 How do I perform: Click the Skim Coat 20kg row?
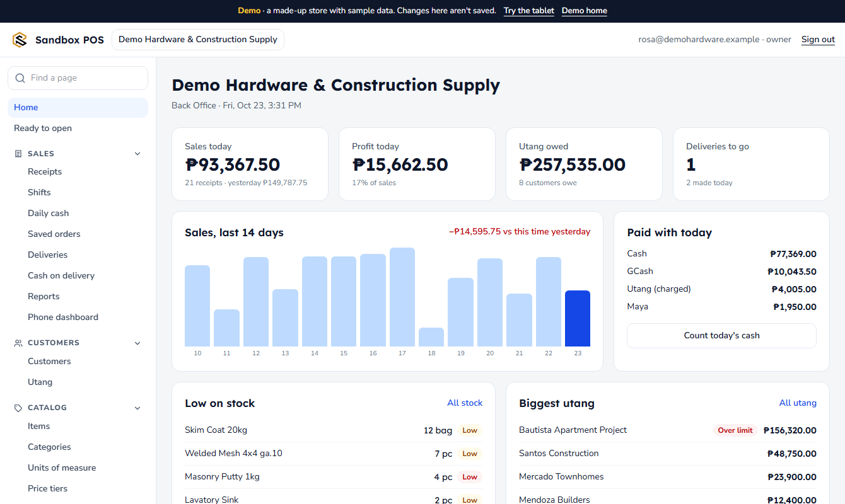click(x=334, y=430)
